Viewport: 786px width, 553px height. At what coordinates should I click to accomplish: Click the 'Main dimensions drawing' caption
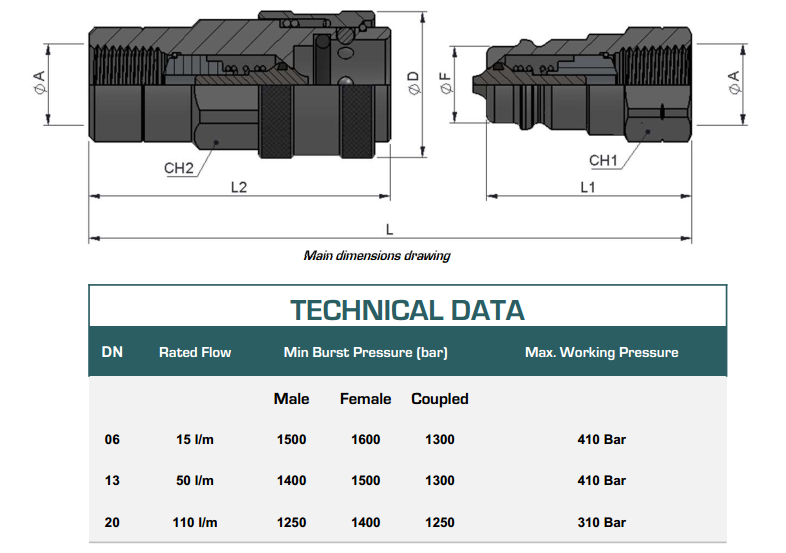pyautogui.click(x=377, y=256)
